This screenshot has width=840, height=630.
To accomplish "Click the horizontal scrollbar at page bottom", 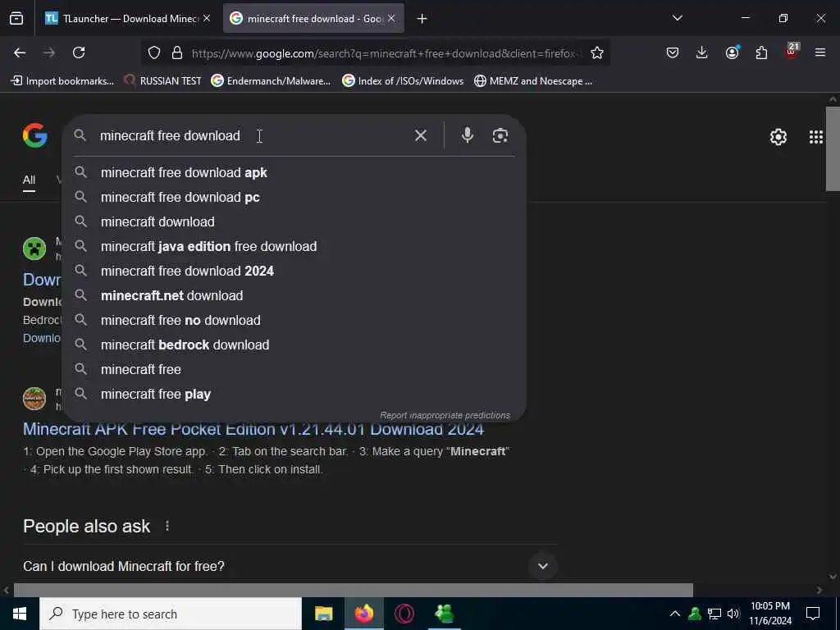I will point(353,590).
